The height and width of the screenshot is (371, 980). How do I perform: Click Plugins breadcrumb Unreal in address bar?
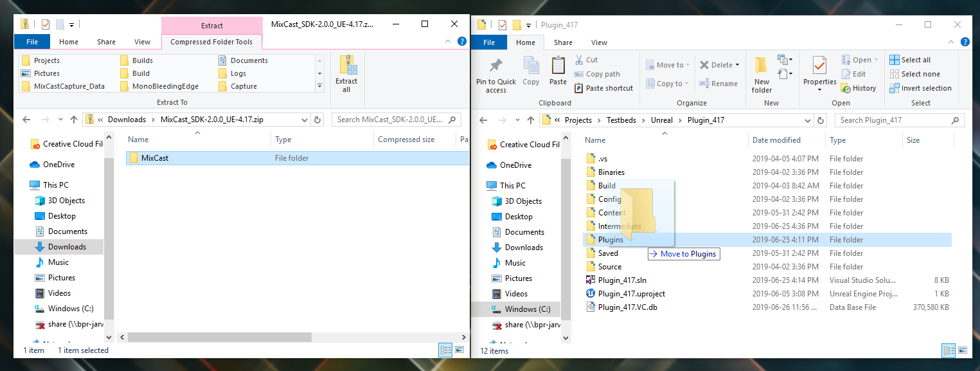[662, 120]
